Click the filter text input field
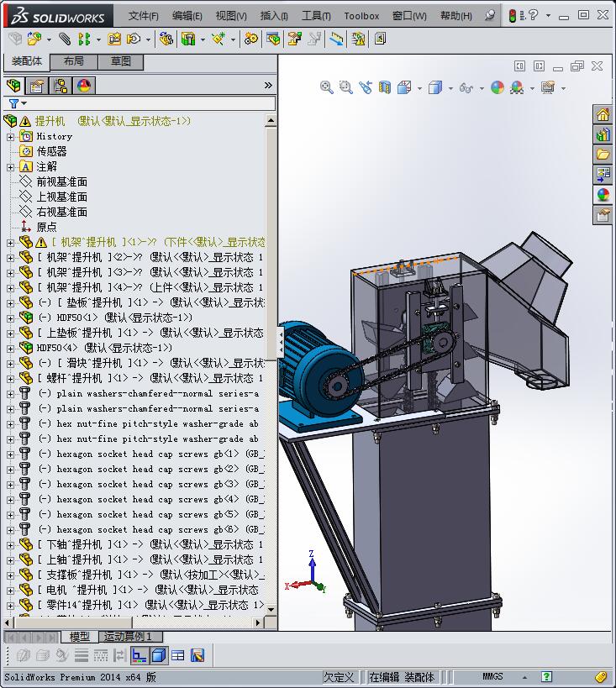Viewport: 616px width, 688px height. click(151, 103)
